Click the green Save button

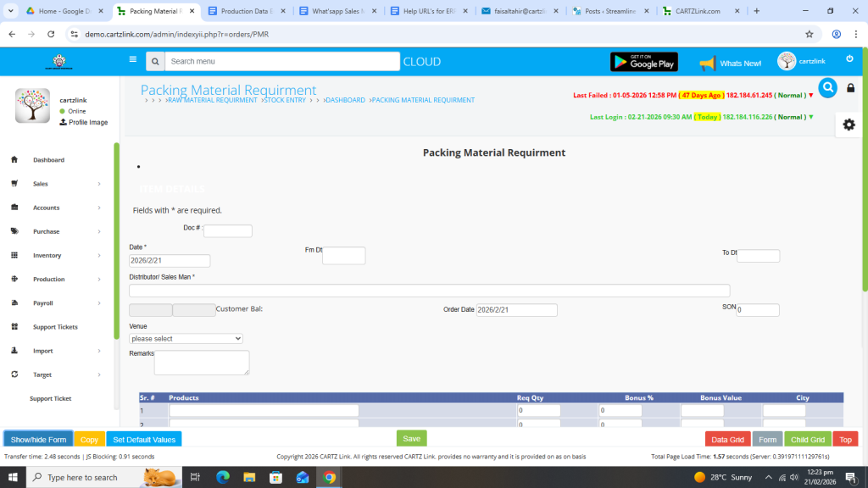(411, 439)
